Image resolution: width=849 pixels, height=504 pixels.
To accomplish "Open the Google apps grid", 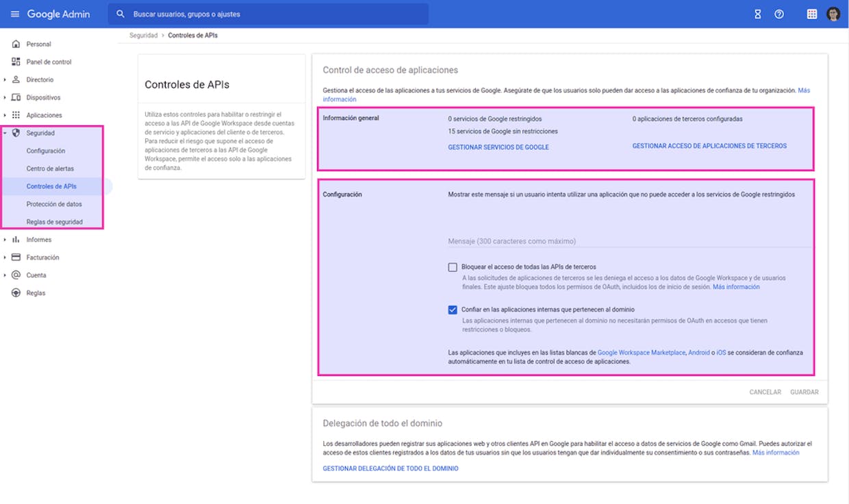I will 812,14.
